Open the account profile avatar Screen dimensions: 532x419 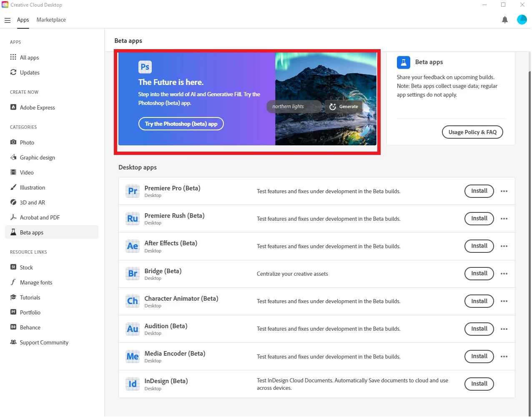pos(522,20)
